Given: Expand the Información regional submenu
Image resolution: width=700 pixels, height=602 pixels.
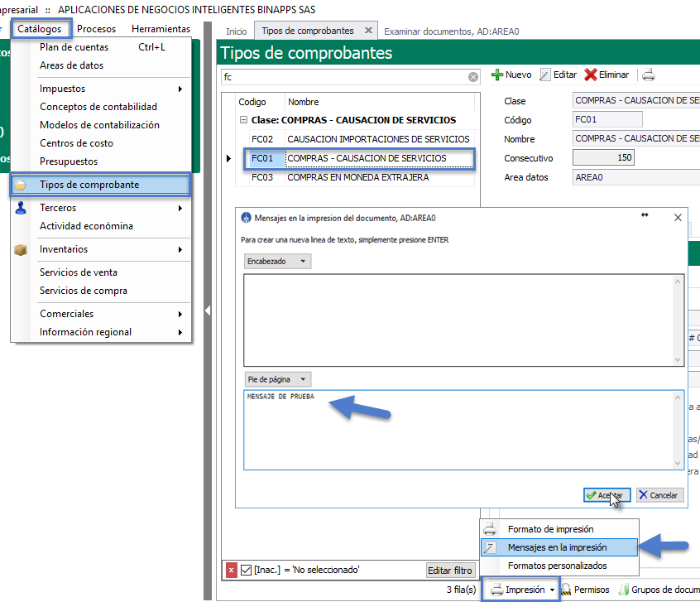Looking at the screenshot, I should tap(180, 333).
